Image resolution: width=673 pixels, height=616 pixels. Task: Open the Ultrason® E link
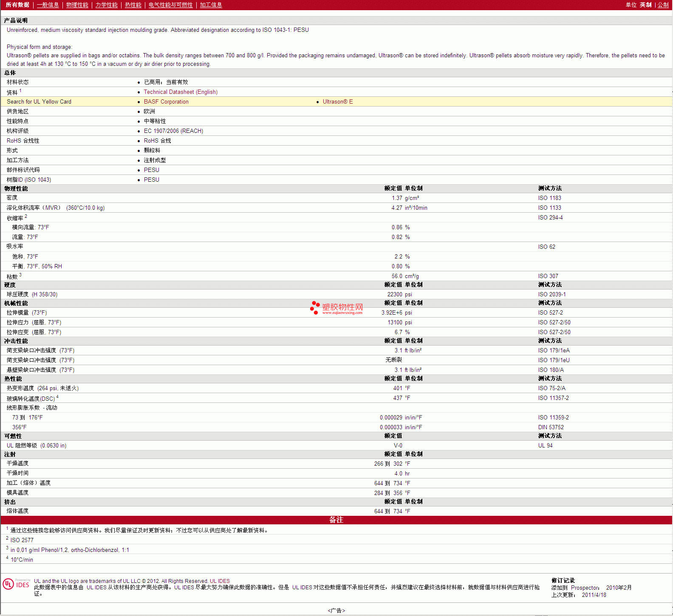click(338, 102)
